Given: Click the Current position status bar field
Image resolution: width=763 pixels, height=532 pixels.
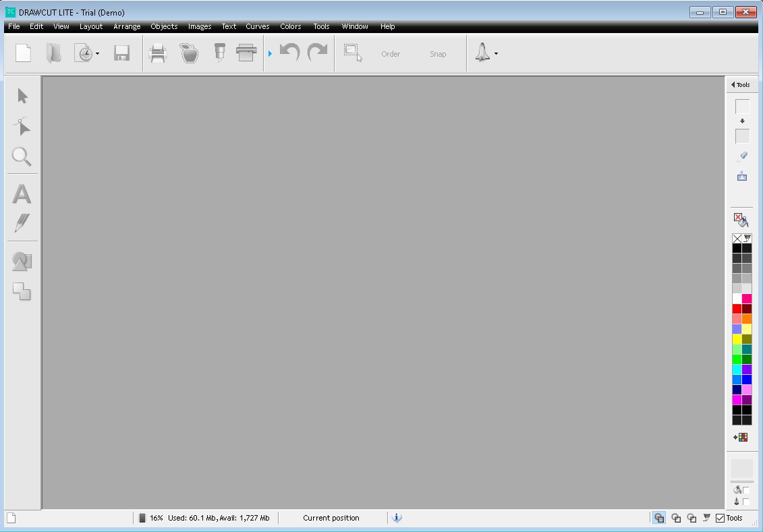Looking at the screenshot, I should point(331,518).
